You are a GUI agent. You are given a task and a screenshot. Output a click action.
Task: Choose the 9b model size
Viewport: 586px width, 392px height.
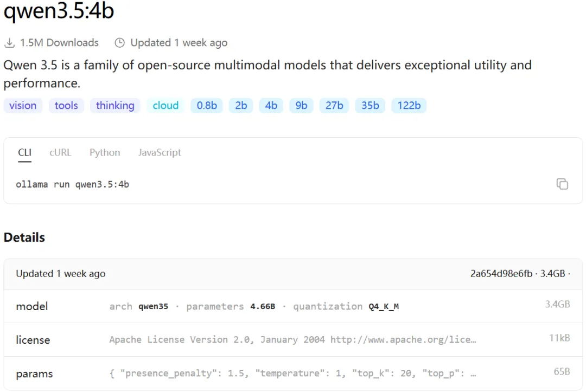301,106
